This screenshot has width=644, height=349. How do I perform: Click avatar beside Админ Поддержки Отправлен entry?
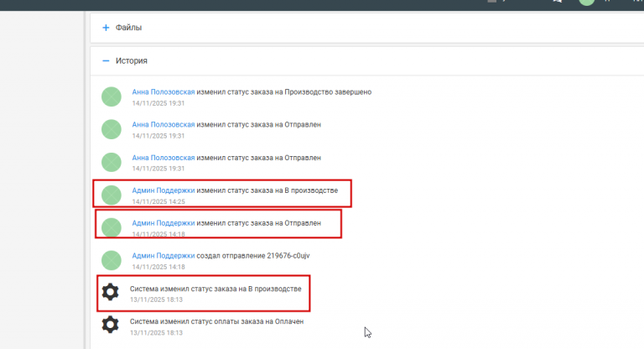(112, 227)
